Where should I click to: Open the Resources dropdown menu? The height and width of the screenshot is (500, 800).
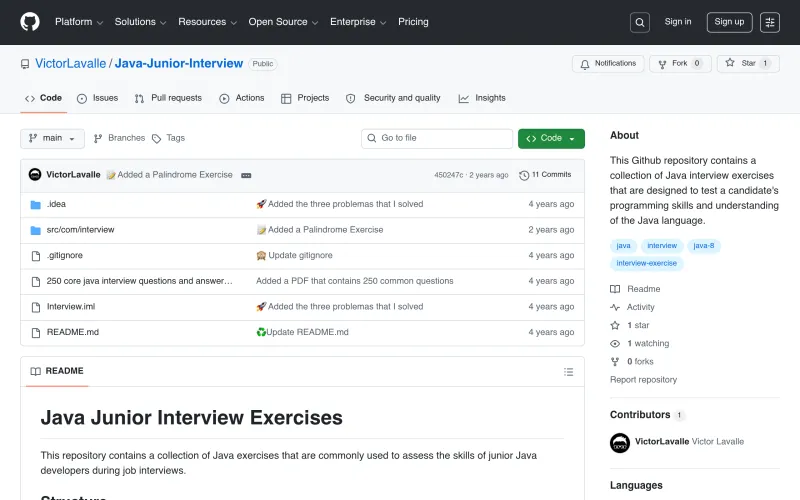click(x=207, y=22)
